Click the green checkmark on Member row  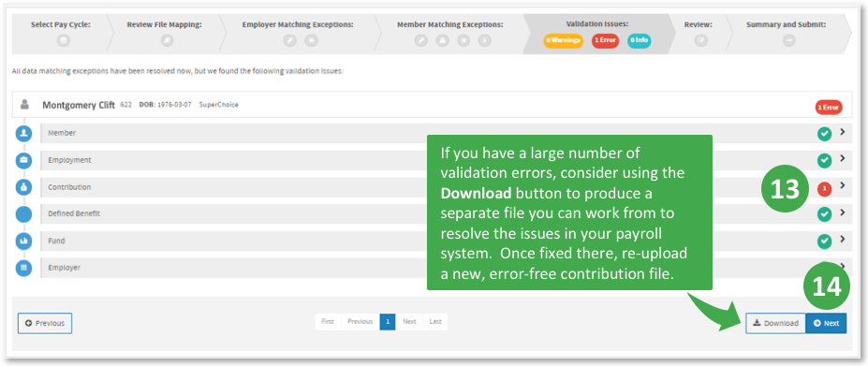click(x=824, y=134)
